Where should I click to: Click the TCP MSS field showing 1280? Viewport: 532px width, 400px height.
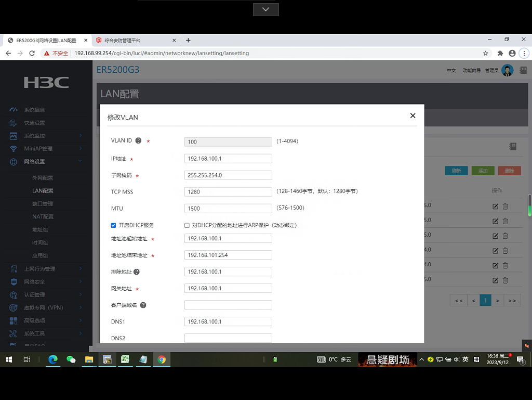point(228,192)
